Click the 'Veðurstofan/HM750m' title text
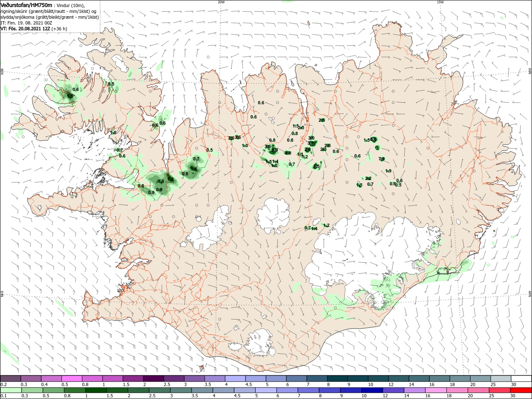Image resolution: width=532 pixels, height=399 pixels. [x=26, y=5]
